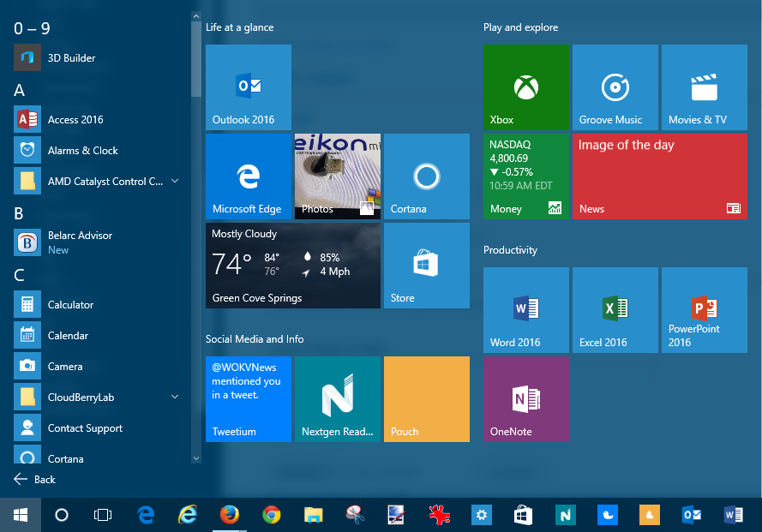Open the Store tile
This screenshot has height=532, width=762.
click(426, 265)
